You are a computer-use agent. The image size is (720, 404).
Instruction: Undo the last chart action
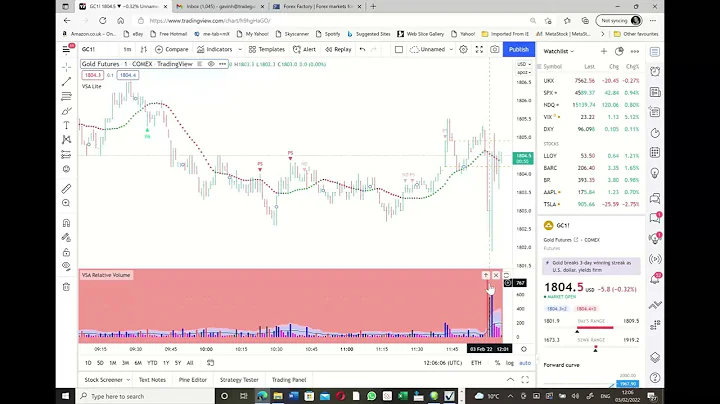point(362,50)
